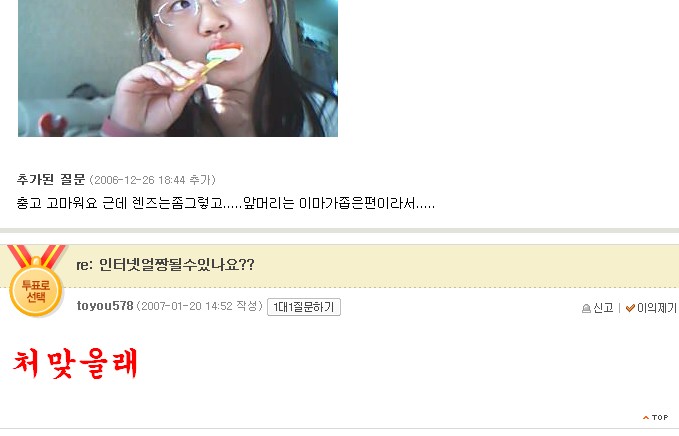This screenshot has width=679, height=436.
Task: Click the orange checkmark icon beside 이의제기
Action: click(x=630, y=308)
